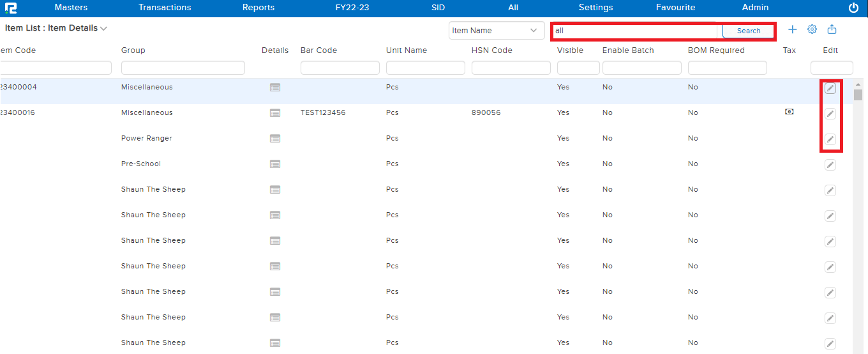Click edit pencil for Pre-School row
This screenshot has height=354, width=868.
click(830, 165)
